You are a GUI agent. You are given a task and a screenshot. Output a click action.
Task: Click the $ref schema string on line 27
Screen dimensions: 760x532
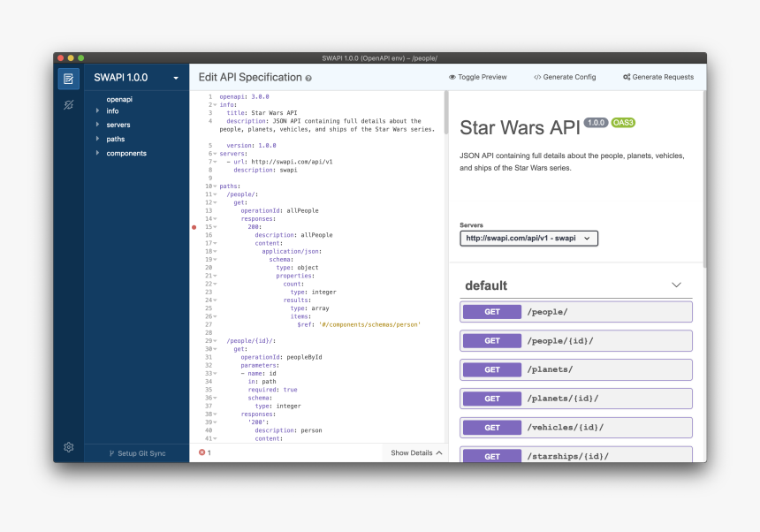coord(369,324)
